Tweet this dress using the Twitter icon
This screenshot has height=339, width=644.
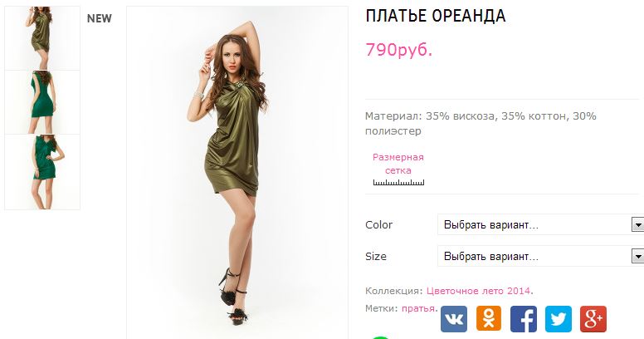(x=559, y=319)
